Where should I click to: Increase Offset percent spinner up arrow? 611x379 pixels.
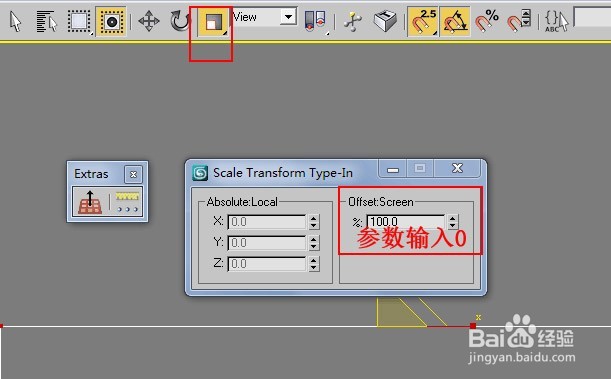click(x=452, y=219)
